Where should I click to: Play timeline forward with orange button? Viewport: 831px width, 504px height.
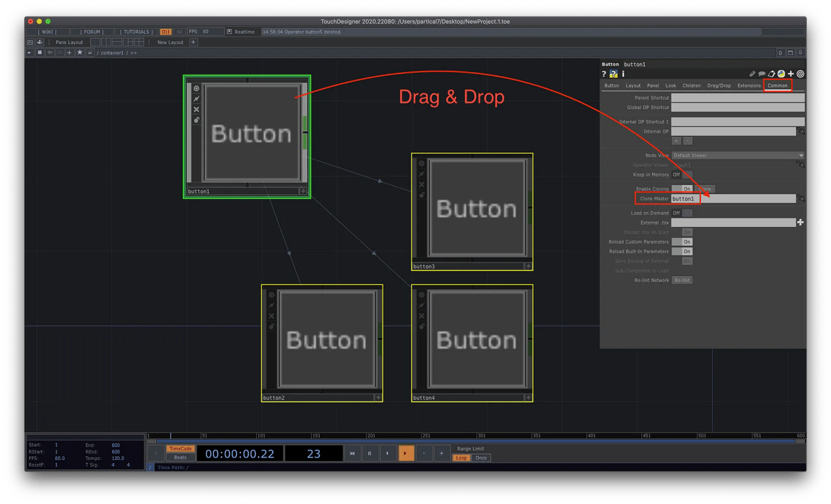[x=406, y=453]
